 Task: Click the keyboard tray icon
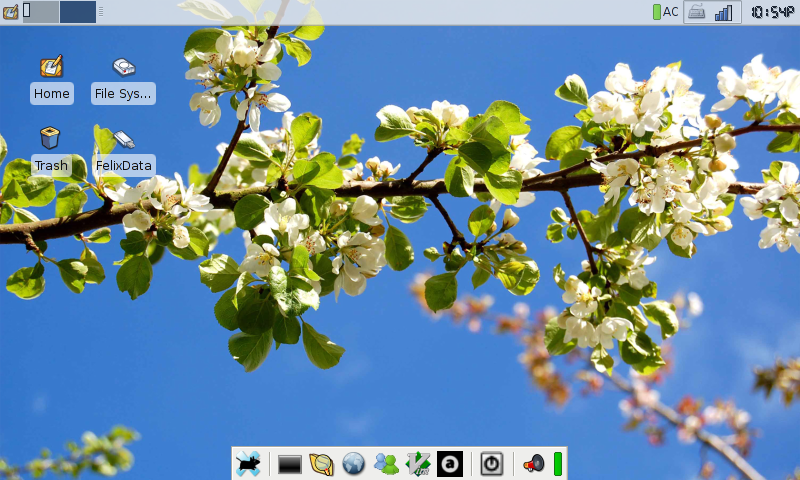pyautogui.click(x=697, y=12)
